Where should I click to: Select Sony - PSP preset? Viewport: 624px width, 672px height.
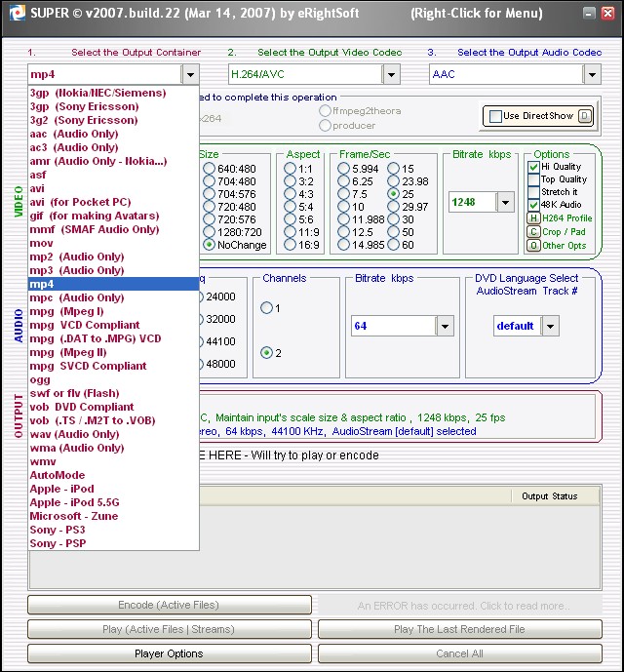coord(113,543)
